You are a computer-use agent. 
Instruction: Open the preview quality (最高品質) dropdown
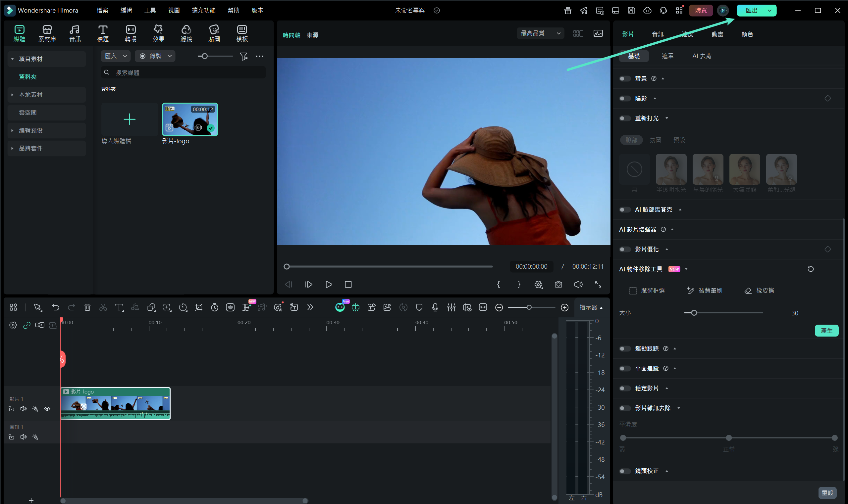(540, 33)
